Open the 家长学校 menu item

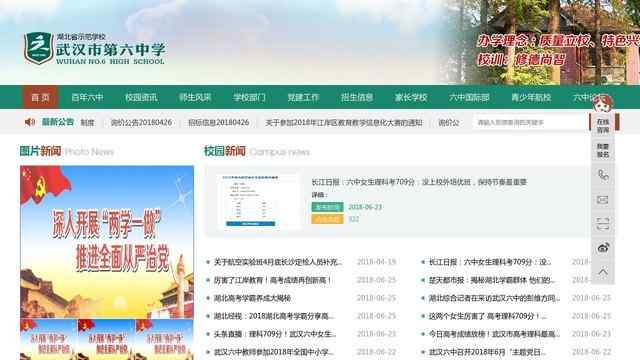pyautogui.click(x=411, y=97)
